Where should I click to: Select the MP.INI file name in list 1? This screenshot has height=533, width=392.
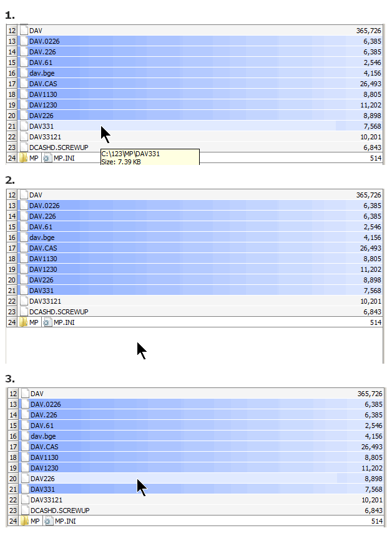tap(64, 158)
